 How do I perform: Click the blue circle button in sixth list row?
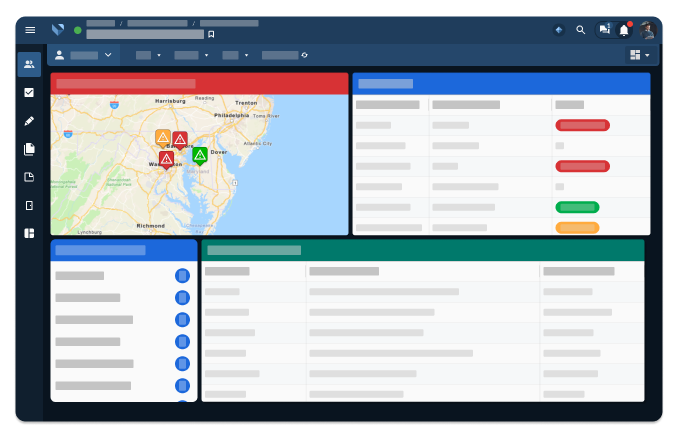(183, 386)
